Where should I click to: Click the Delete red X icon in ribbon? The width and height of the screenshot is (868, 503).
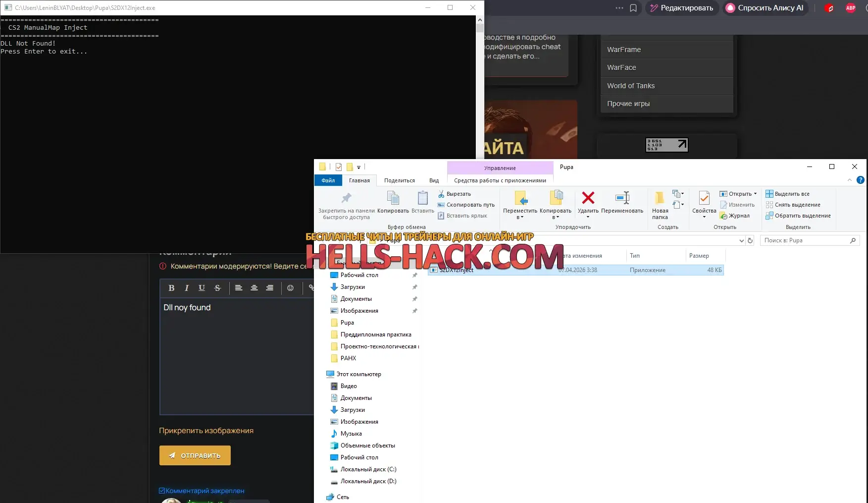[588, 198]
